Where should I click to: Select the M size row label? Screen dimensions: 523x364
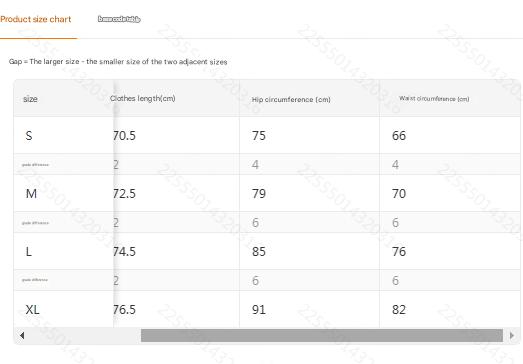point(31,194)
